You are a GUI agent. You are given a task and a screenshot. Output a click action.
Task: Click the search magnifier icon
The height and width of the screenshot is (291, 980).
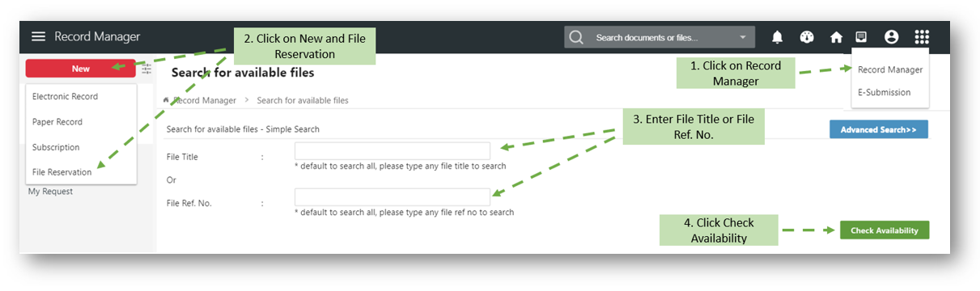[x=576, y=37]
